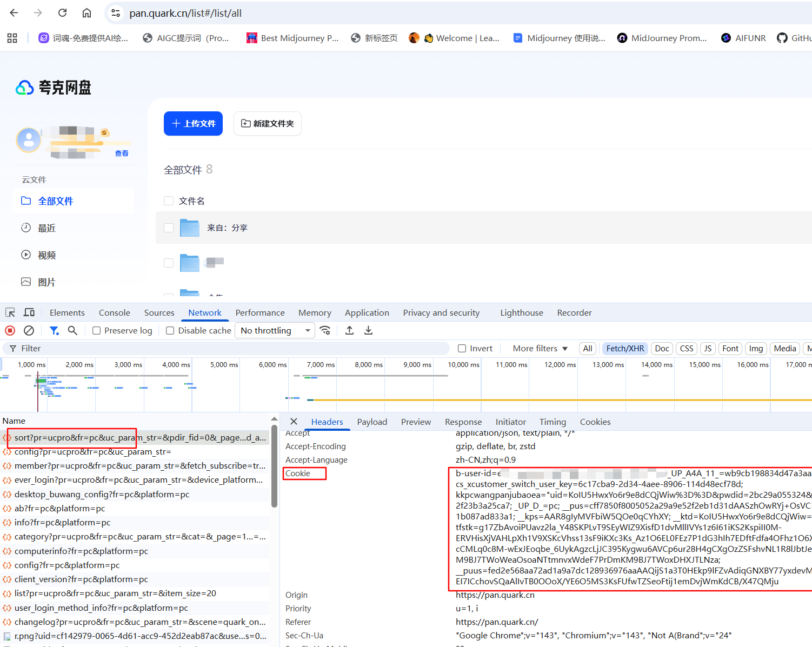This screenshot has height=647, width=812.
Task: Click the 新建文件夹 new folder button
Action: [268, 124]
